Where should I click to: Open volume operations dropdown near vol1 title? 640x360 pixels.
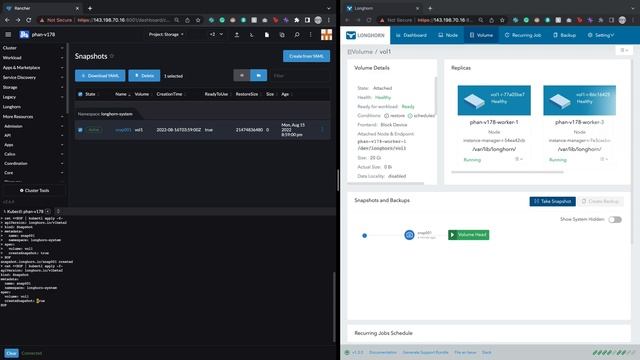(624, 50)
